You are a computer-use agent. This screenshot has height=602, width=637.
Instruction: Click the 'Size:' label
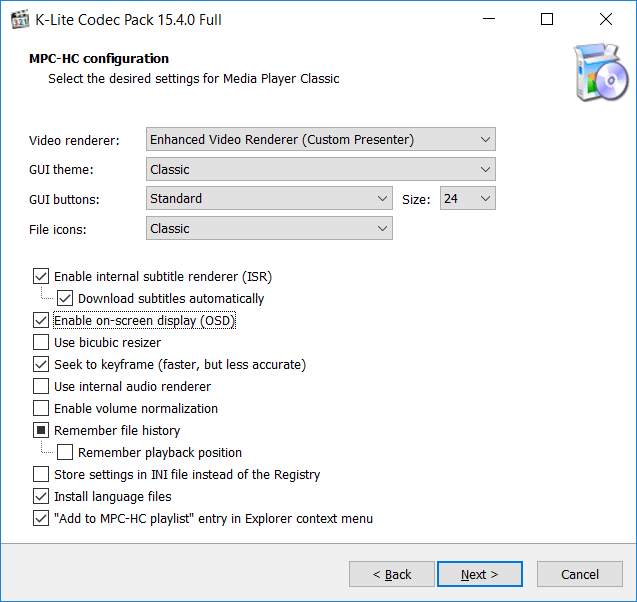pos(416,199)
